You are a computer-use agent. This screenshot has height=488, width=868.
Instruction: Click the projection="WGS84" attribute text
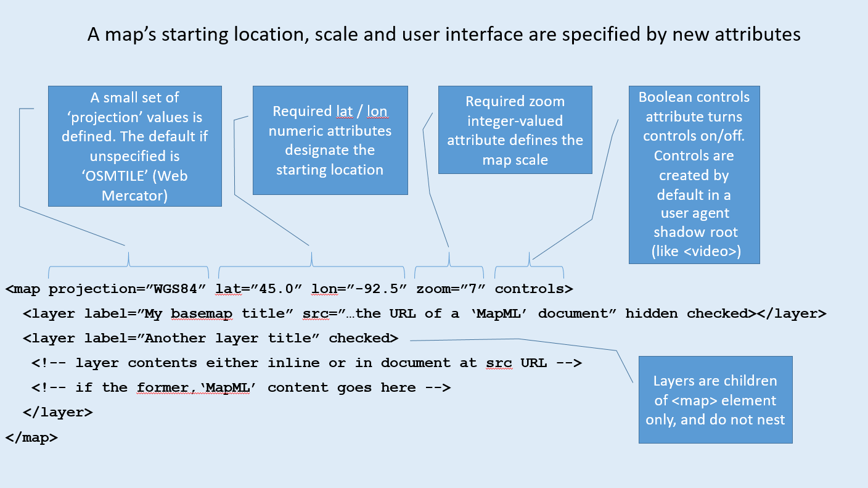click(128, 289)
